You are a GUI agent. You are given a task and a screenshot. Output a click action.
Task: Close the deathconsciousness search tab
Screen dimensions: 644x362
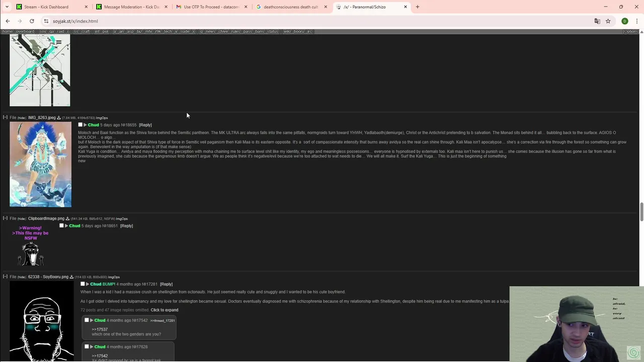point(326,7)
